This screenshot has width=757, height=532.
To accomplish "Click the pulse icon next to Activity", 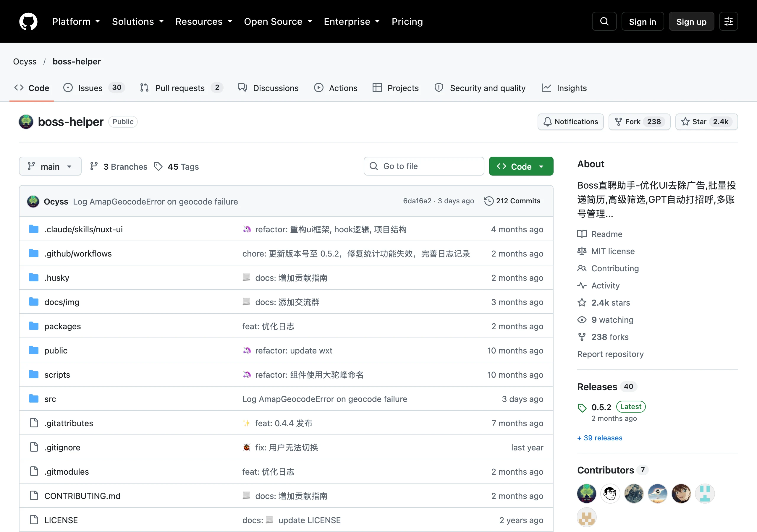I will 582,286.
